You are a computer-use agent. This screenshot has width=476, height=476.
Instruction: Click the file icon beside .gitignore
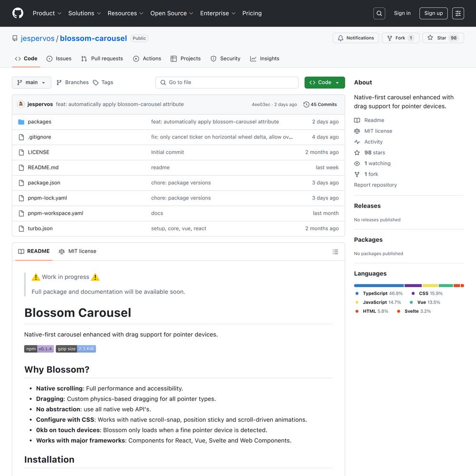(21, 137)
